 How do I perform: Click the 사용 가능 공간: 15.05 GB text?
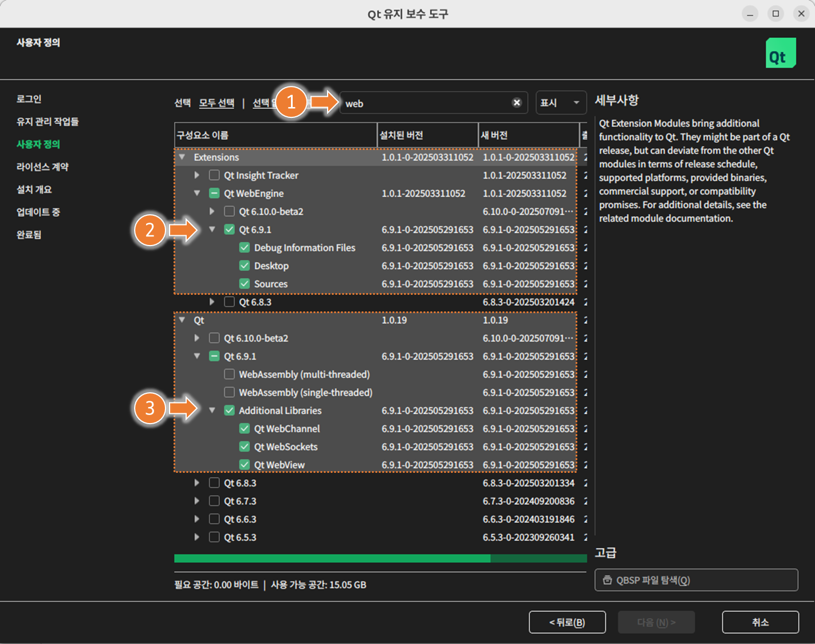pyautogui.click(x=318, y=584)
